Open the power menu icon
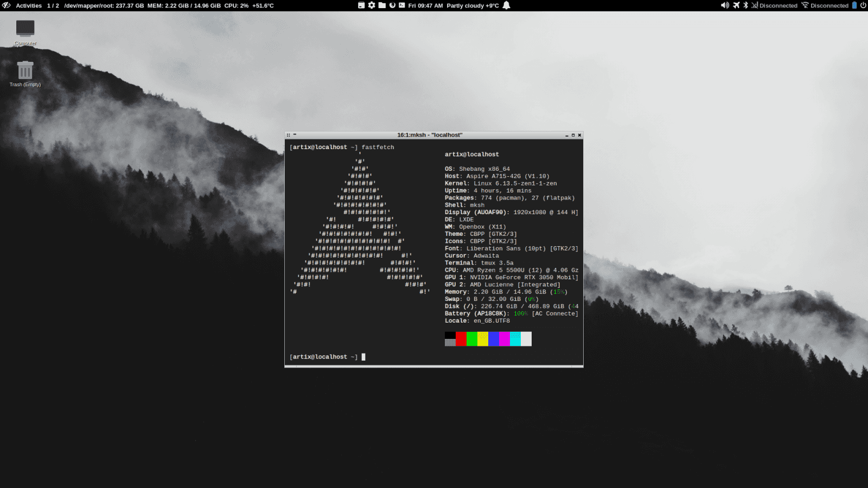This screenshot has height=488, width=868. click(863, 5)
